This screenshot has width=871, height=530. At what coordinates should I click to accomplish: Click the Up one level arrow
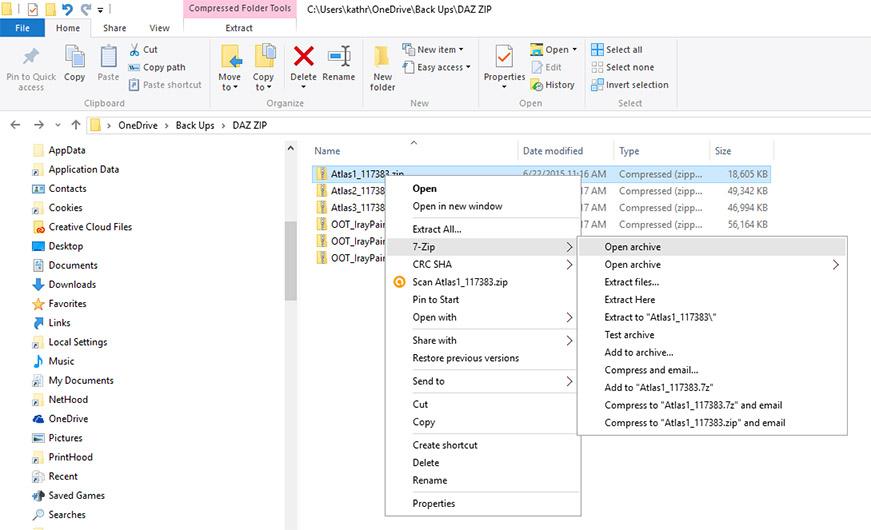click(x=76, y=125)
